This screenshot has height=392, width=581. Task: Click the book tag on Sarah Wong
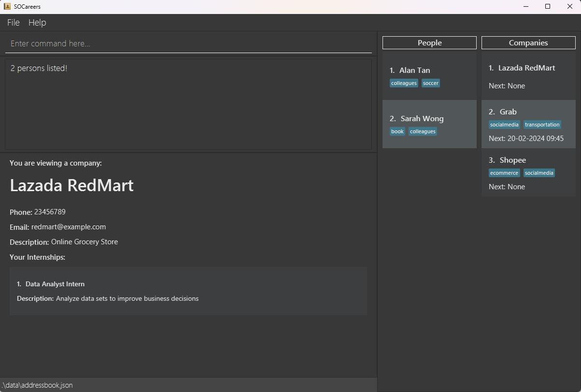pyautogui.click(x=397, y=132)
